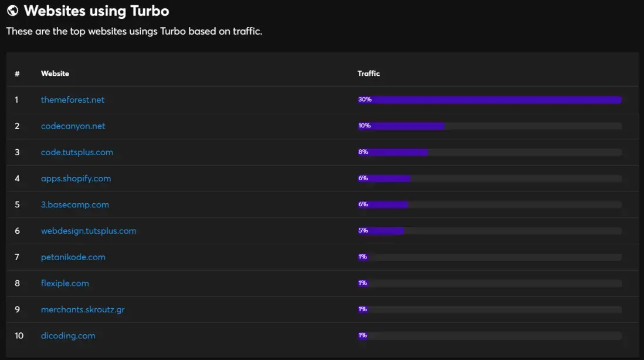Open apps.shopify.com link
Screen dimensions: 644x360
(76, 179)
